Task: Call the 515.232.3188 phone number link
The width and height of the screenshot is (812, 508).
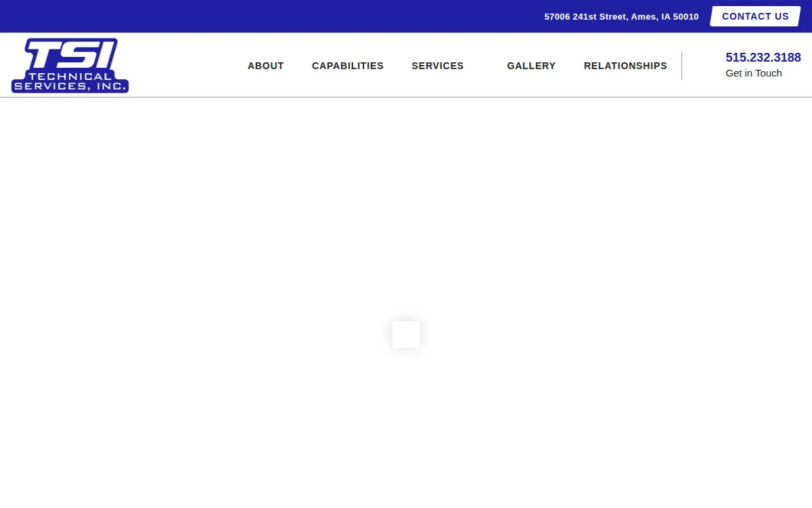Action: [763, 58]
